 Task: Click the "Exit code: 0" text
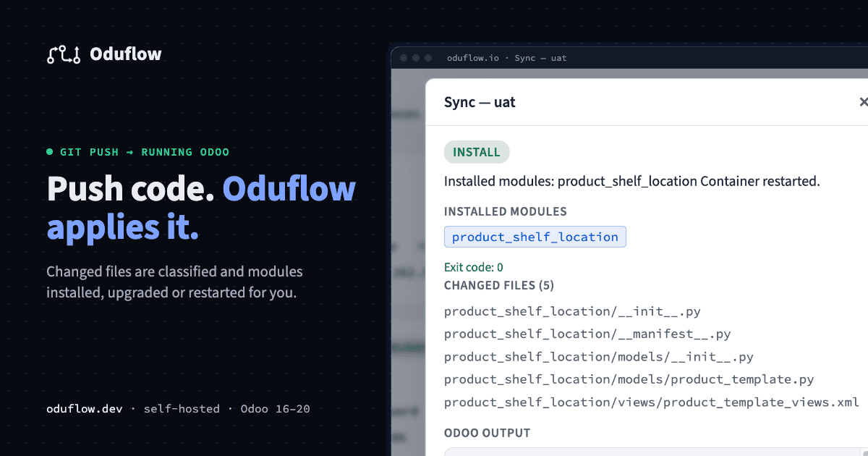pyautogui.click(x=474, y=268)
